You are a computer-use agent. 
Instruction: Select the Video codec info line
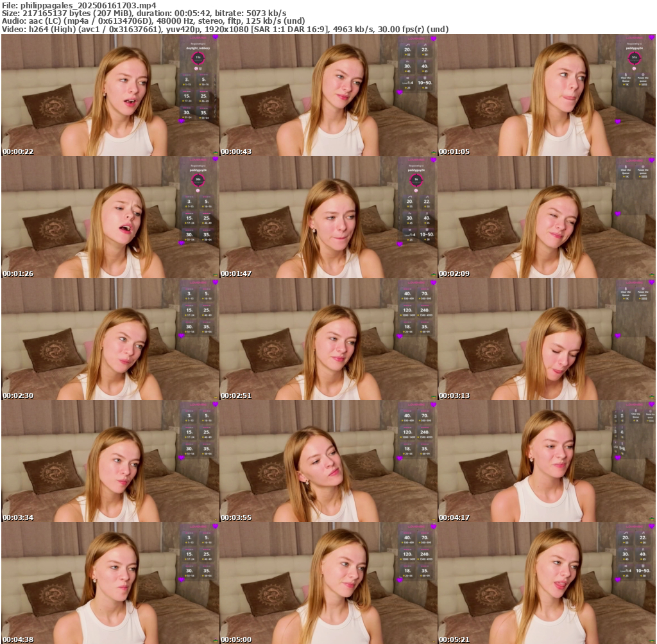[x=225, y=29]
